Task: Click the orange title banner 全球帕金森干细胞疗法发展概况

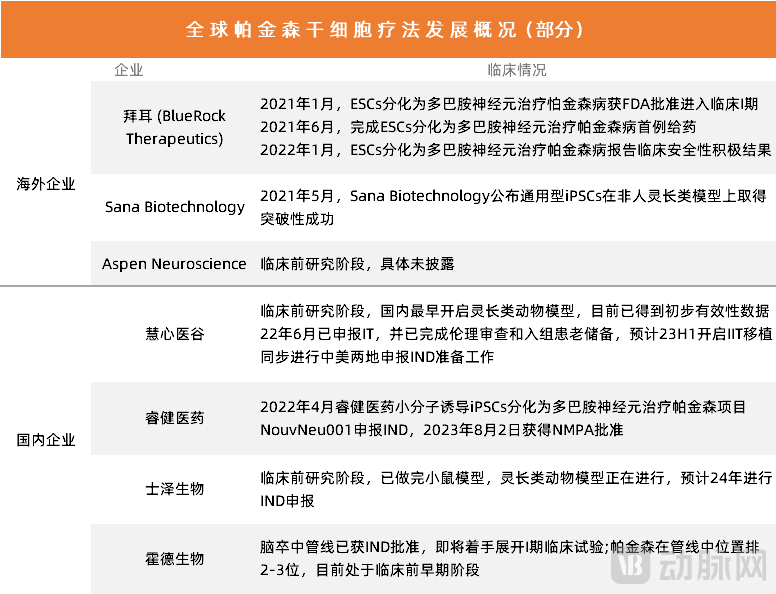Action: (388, 30)
